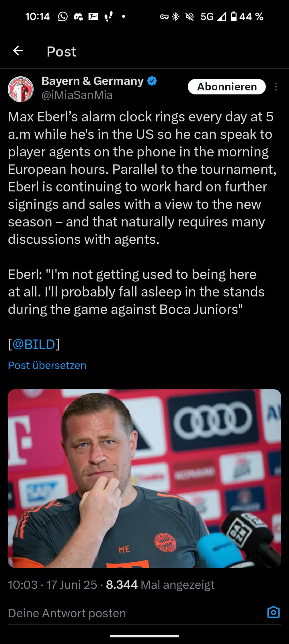Screen dimensions: 289x644
Task: Open the Max Eberl photo
Action: pos(144,478)
